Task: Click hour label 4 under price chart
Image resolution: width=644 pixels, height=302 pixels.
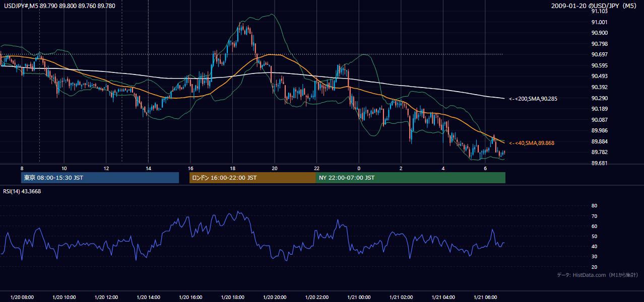Action: click(443, 168)
